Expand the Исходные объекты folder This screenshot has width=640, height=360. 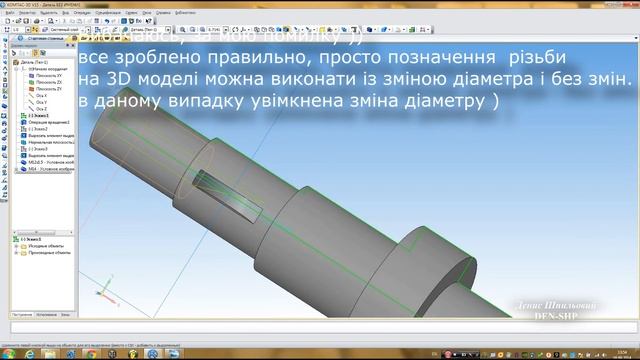coord(16,246)
